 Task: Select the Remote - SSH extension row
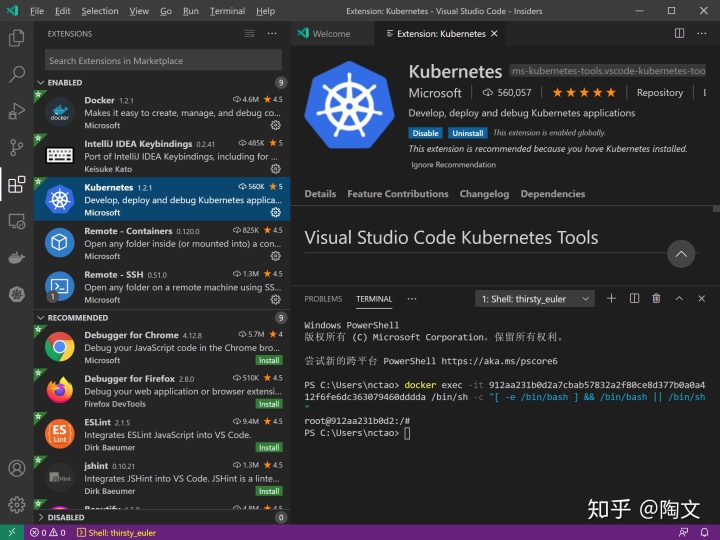(162, 287)
